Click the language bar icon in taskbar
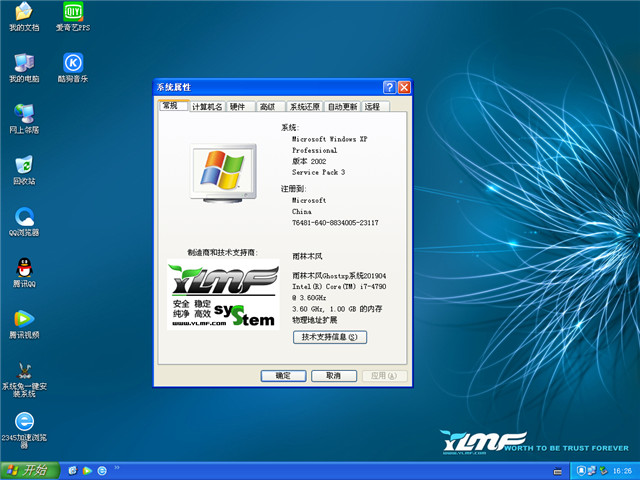Image resolution: width=640 pixels, height=480 pixels. [557, 471]
